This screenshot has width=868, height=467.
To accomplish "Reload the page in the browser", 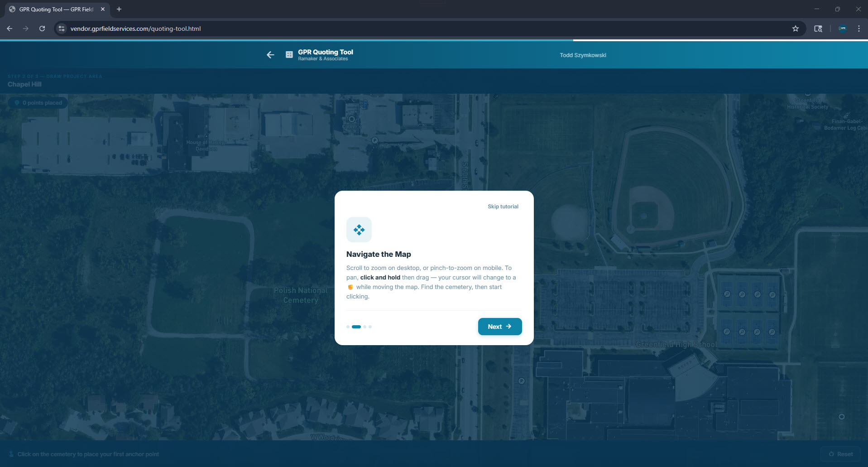I will click(x=42, y=29).
